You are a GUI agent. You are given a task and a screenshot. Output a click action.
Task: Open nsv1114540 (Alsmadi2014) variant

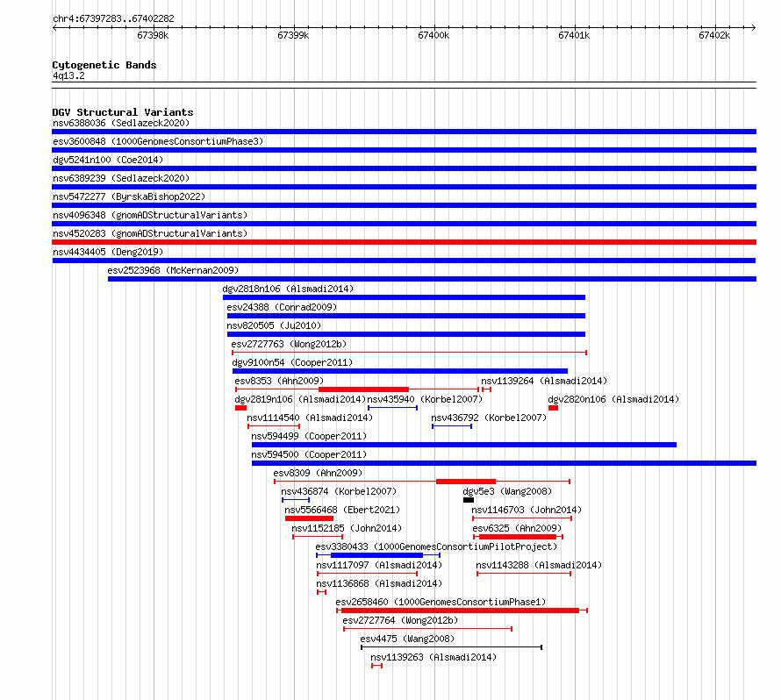point(310,418)
